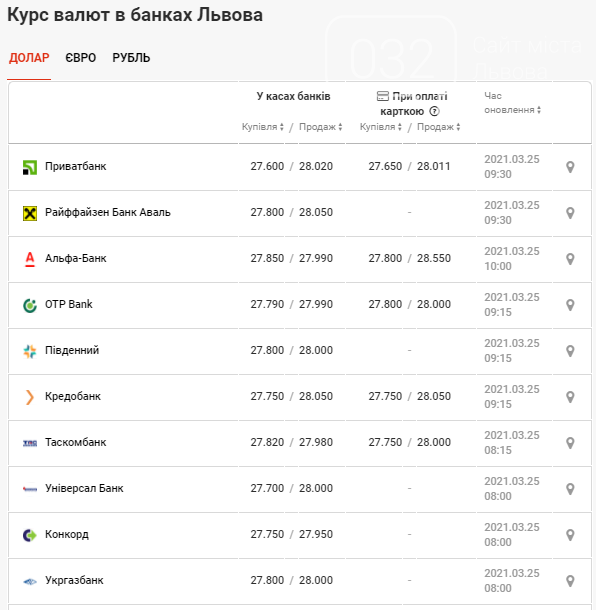Click the card payment help question icon
Image resolution: width=596 pixels, height=610 pixels.
click(434, 112)
